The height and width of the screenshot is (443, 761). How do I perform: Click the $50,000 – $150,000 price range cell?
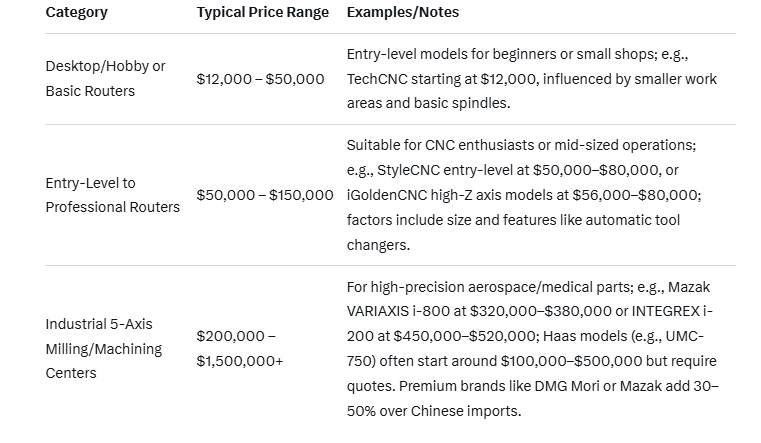click(x=264, y=195)
